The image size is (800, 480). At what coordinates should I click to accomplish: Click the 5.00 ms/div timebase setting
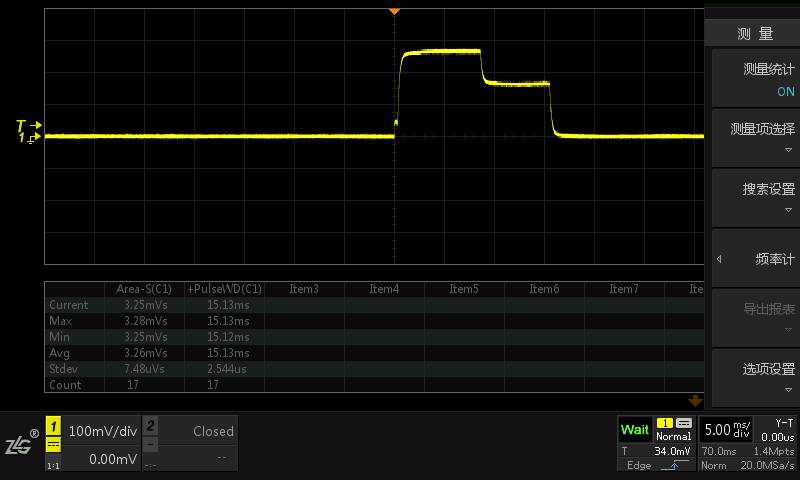pyautogui.click(x=727, y=430)
